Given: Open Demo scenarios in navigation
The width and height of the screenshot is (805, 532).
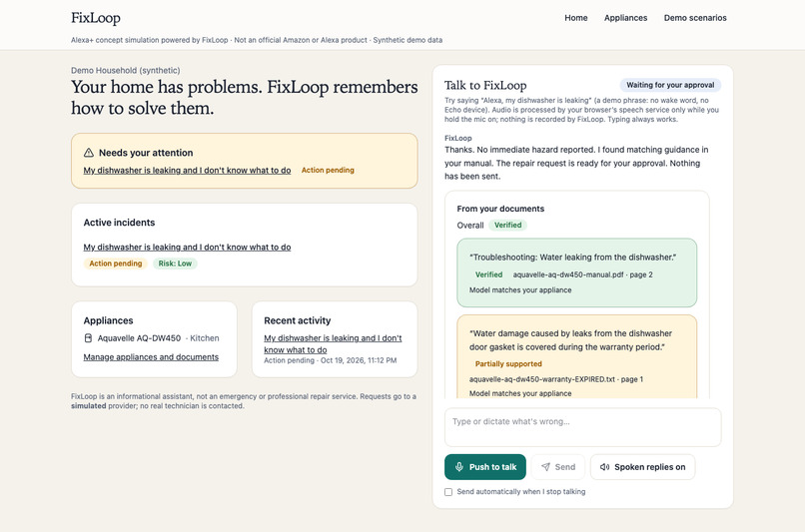Looking at the screenshot, I should [695, 18].
